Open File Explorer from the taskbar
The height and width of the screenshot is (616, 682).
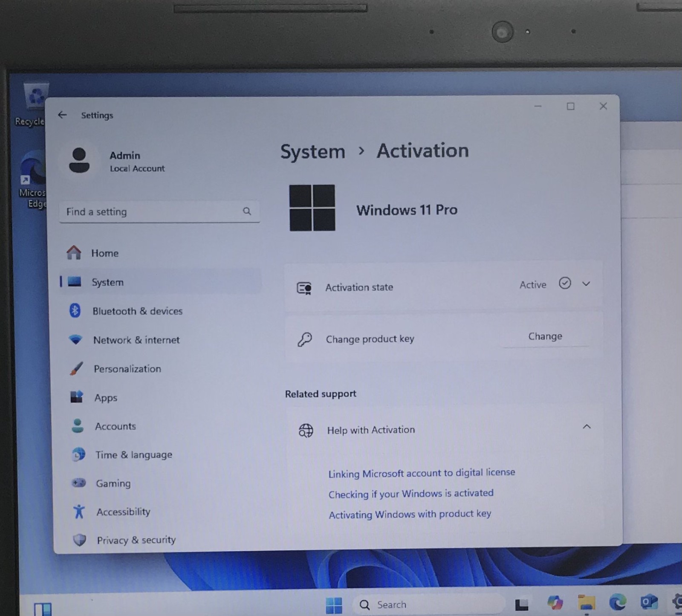click(587, 603)
